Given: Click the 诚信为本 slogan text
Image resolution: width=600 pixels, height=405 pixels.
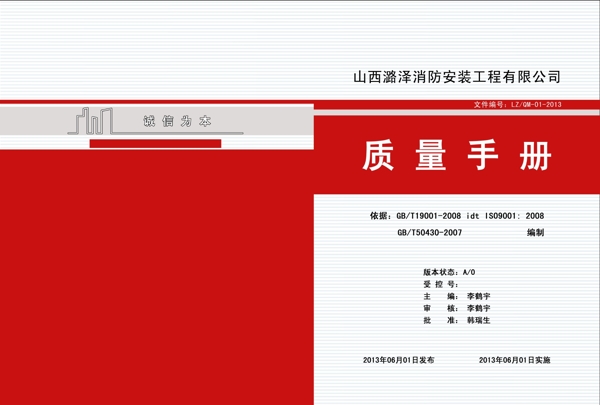Looking at the screenshot, I should (x=177, y=121).
